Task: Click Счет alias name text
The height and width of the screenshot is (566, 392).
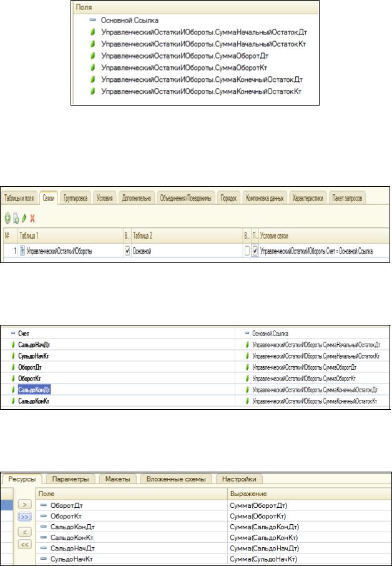Action: tap(24, 334)
